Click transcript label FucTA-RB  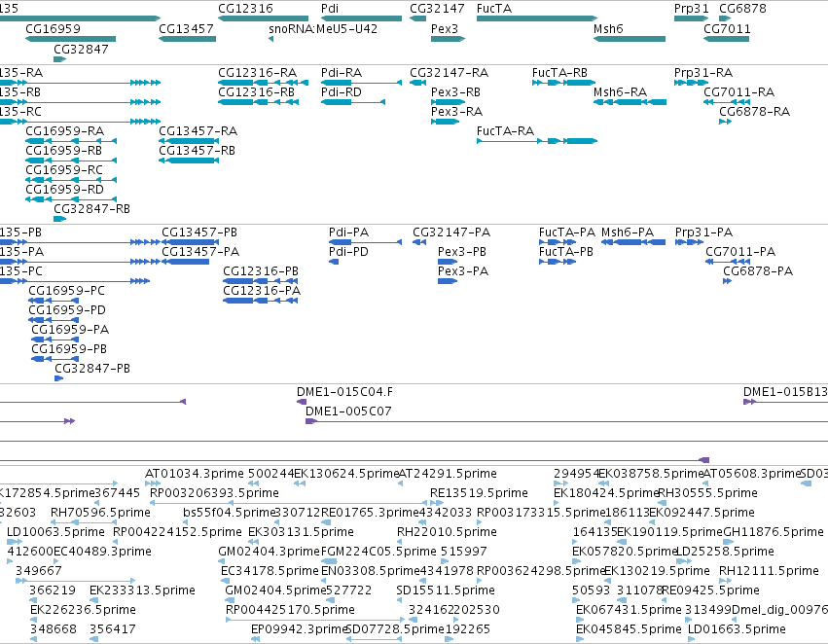[x=559, y=73]
